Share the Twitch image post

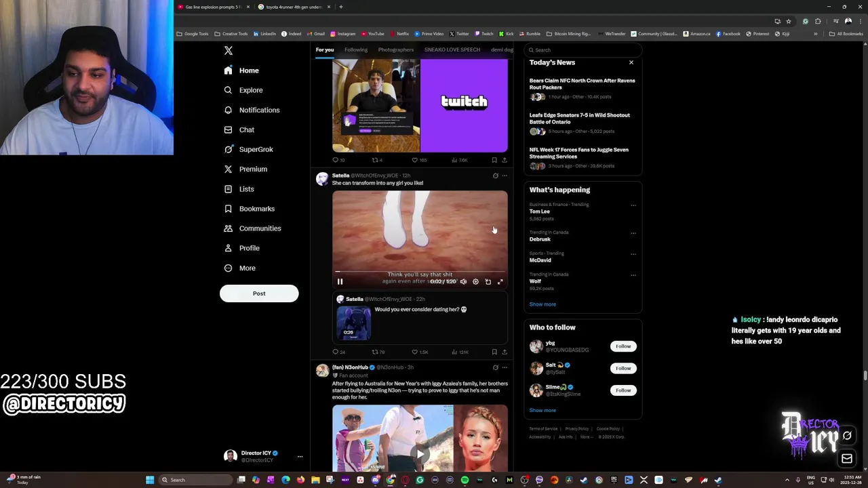coord(504,160)
